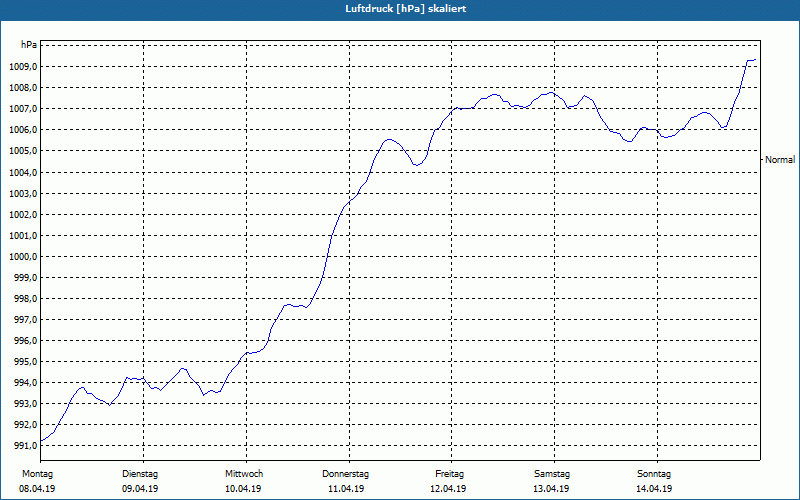Click the date 14.04.19

(x=654, y=489)
